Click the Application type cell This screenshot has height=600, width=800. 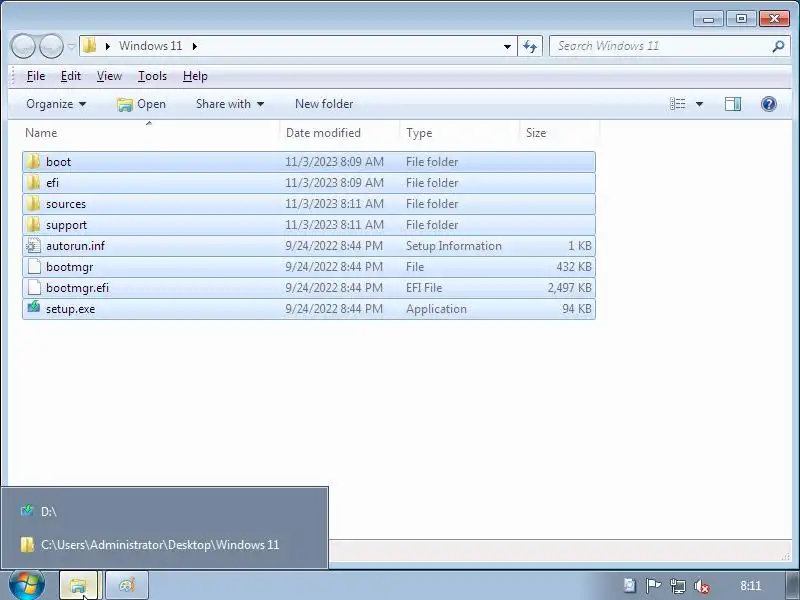click(436, 309)
